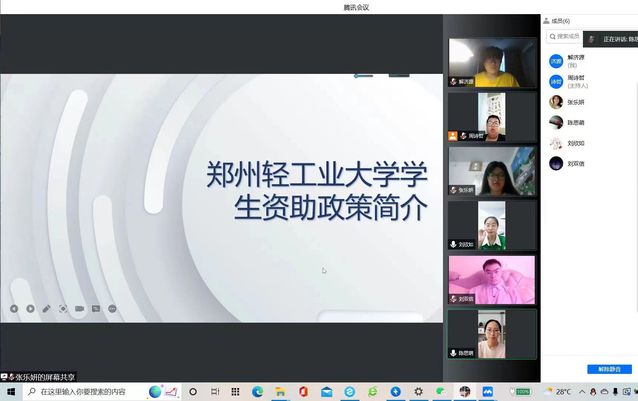
Task: Click the previous slide arrow in the slideshow toolbar
Action: pyautogui.click(x=14, y=308)
